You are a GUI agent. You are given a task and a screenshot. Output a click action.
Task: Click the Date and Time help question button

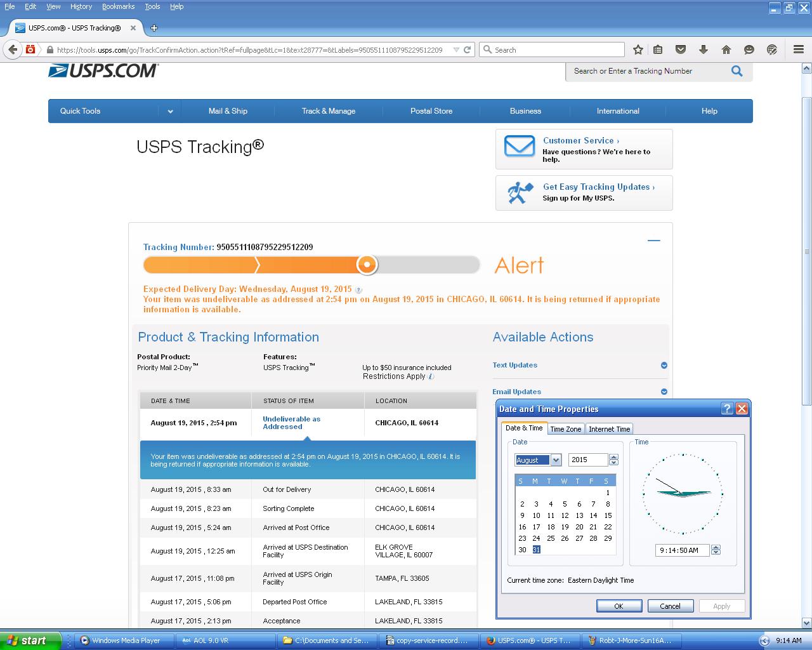[x=727, y=409]
